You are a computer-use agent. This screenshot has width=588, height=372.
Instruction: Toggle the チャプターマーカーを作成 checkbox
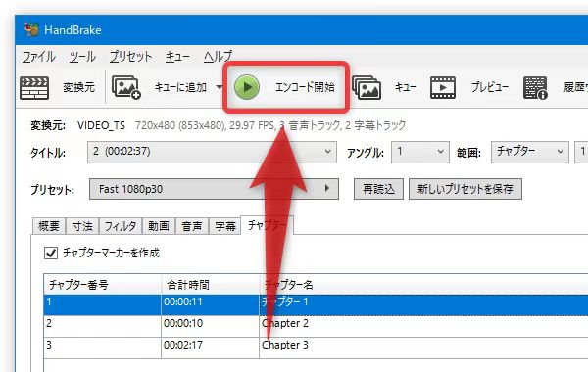(x=51, y=253)
